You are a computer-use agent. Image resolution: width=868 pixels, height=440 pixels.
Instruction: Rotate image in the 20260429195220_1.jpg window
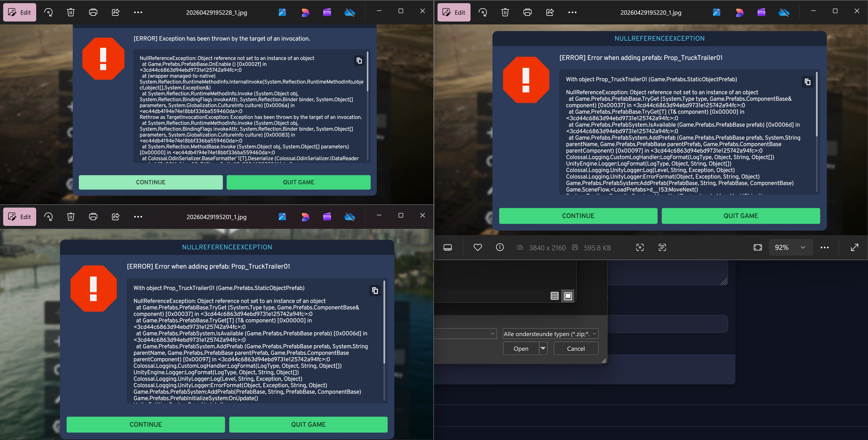click(483, 12)
